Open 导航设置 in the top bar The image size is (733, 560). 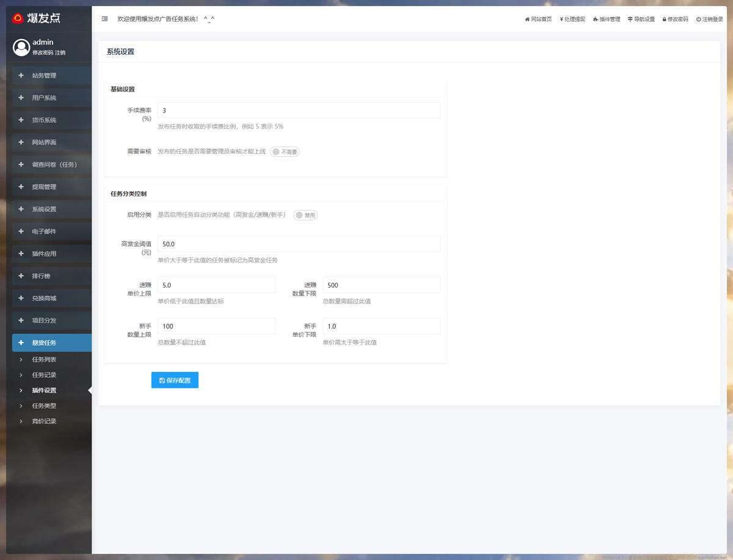641,20
